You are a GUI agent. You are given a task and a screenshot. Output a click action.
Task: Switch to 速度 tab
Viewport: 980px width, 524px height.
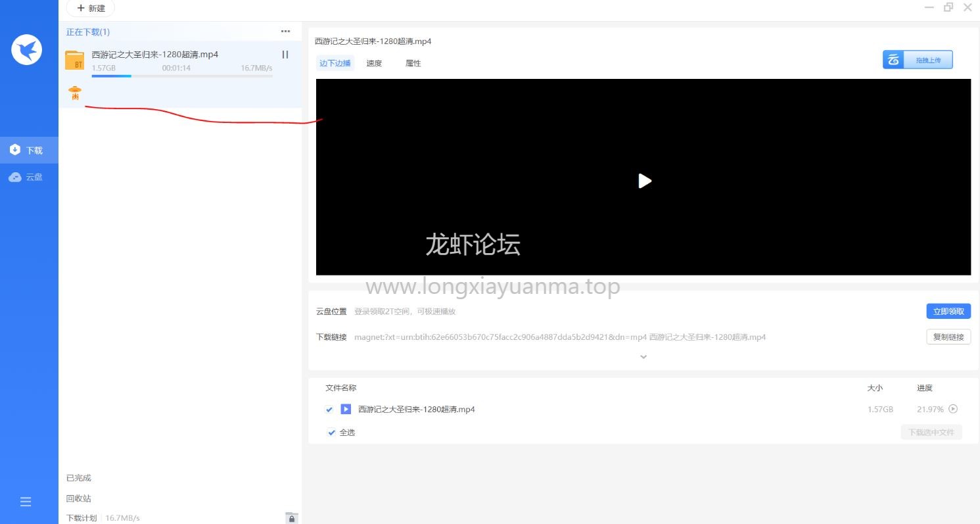click(374, 63)
